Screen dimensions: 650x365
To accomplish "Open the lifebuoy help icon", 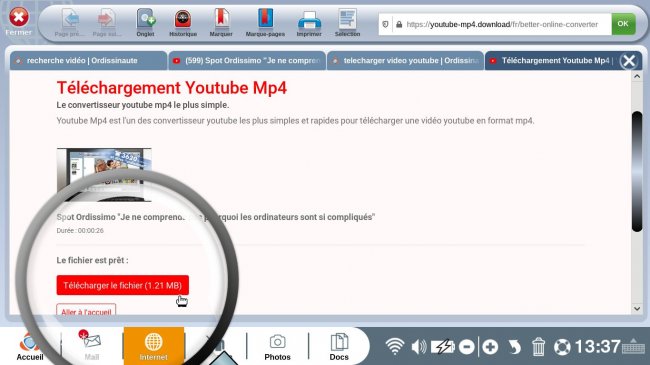I will (x=562, y=347).
